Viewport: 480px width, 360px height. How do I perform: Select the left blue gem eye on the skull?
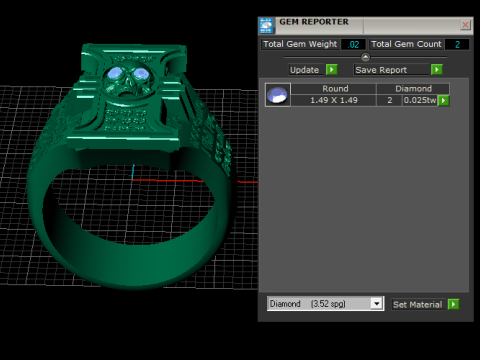[115, 73]
